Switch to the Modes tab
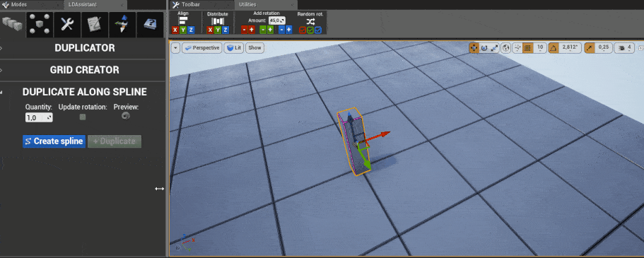Image resolution: width=644 pixels, height=258 pixels. 20,4
